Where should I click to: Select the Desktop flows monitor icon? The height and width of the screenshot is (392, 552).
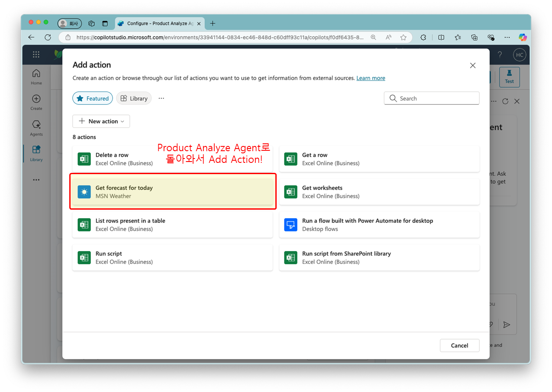291,225
